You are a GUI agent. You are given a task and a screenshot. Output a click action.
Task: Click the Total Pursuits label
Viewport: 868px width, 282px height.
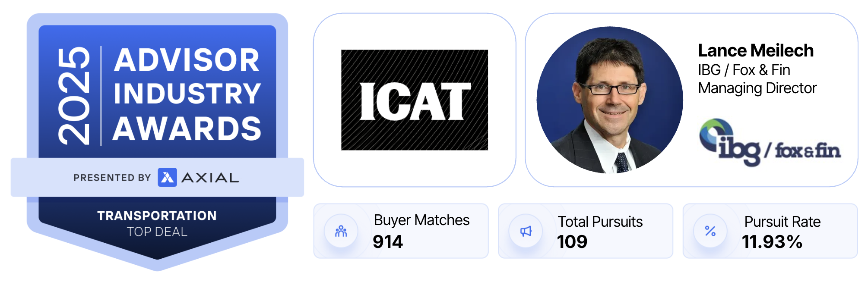coord(600,222)
